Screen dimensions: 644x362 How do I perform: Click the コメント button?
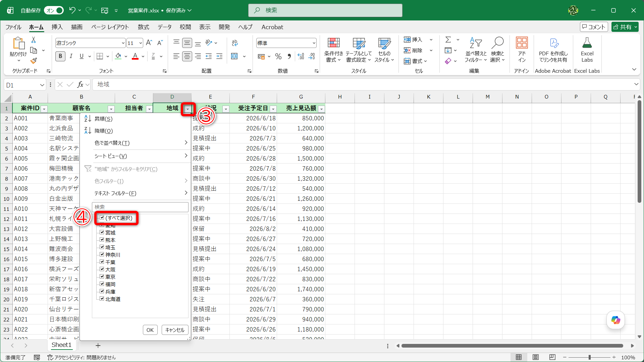click(594, 27)
